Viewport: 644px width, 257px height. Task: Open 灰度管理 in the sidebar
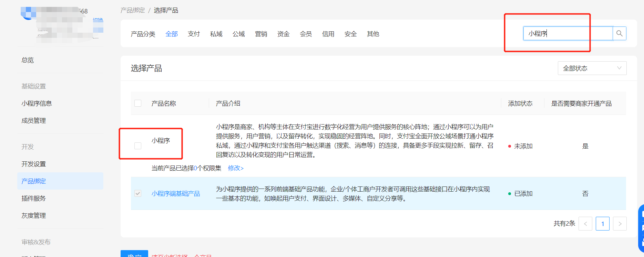pos(33,216)
